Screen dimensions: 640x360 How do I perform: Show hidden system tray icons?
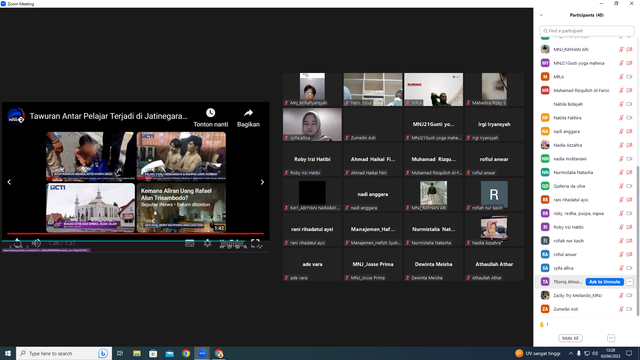coord(571,353)
